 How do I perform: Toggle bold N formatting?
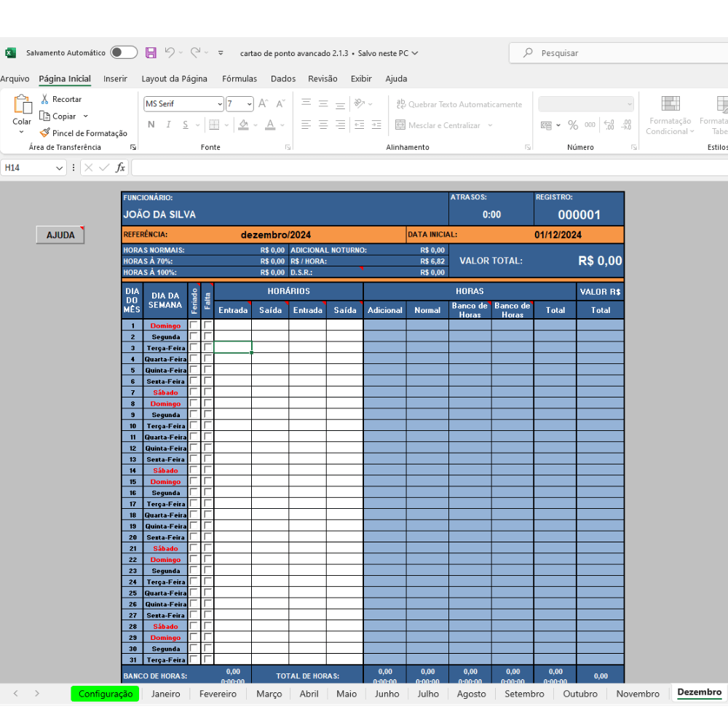click(x=151, y=124)
